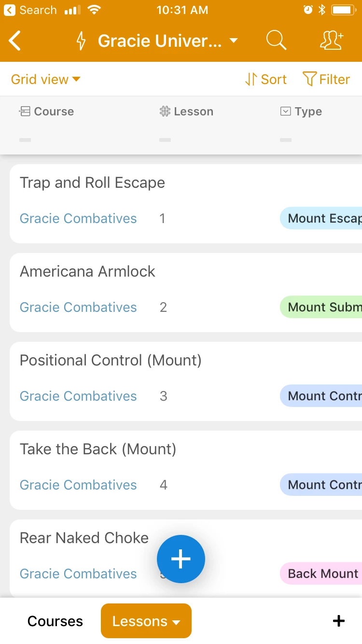Tap the Type column header
The image size is (362, 644).
pos(301,112)
